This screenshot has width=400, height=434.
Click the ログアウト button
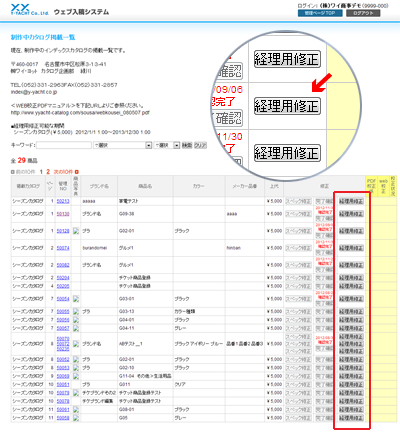coord(363,13)
